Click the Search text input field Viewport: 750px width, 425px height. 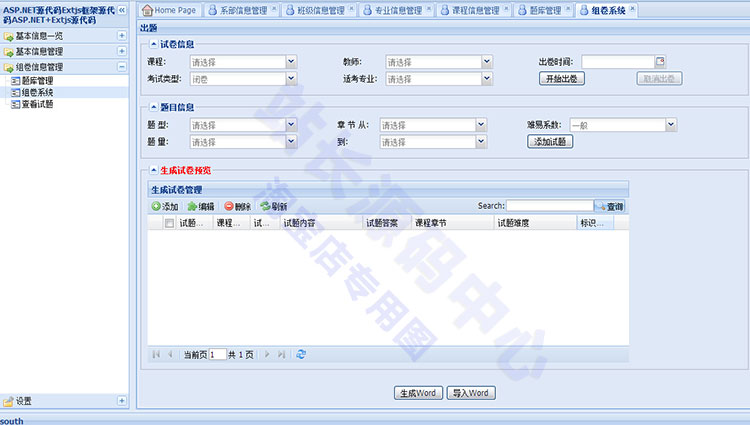click(549, 206)
